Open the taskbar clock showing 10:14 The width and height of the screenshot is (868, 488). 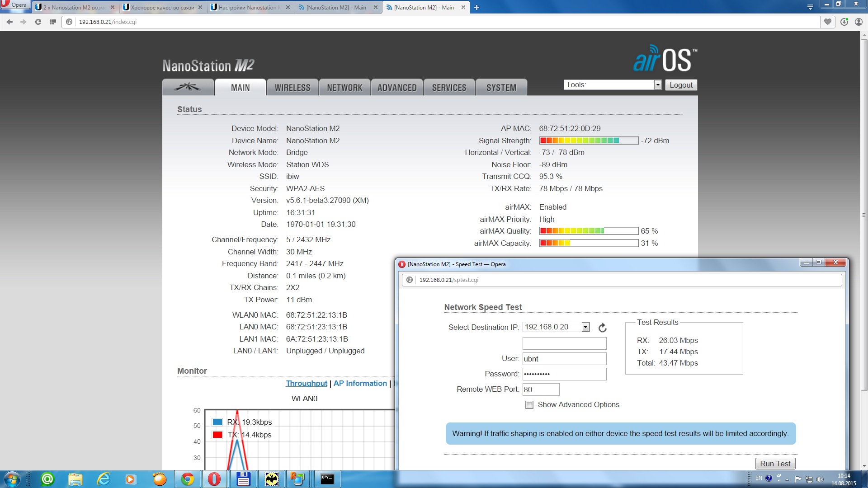coord(844,479)
